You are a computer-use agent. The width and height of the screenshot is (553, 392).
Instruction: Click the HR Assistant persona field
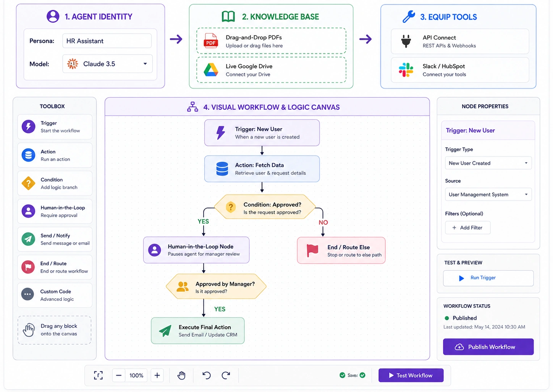click(107, 41)
